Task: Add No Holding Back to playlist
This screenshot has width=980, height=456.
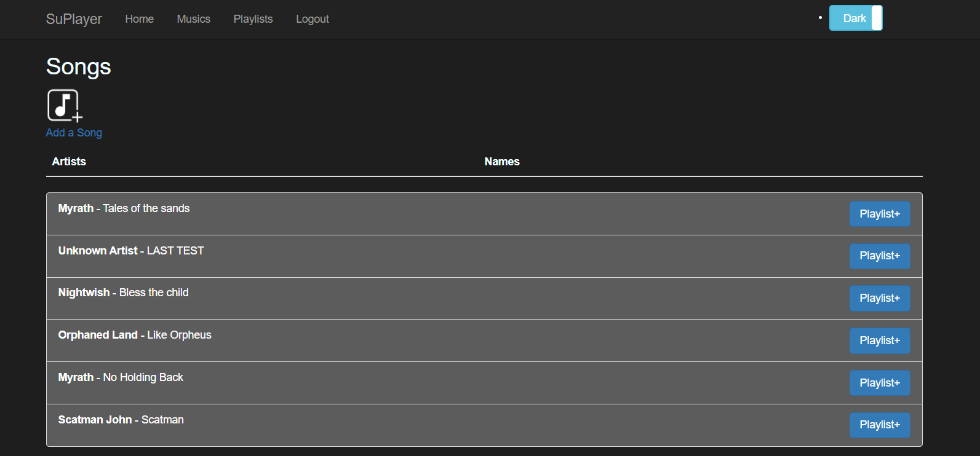Action: click(x=879, y=383)
